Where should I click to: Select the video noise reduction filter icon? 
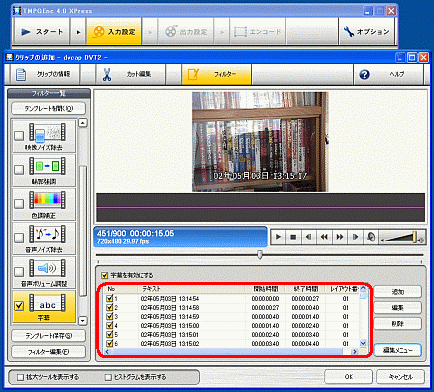47,132
